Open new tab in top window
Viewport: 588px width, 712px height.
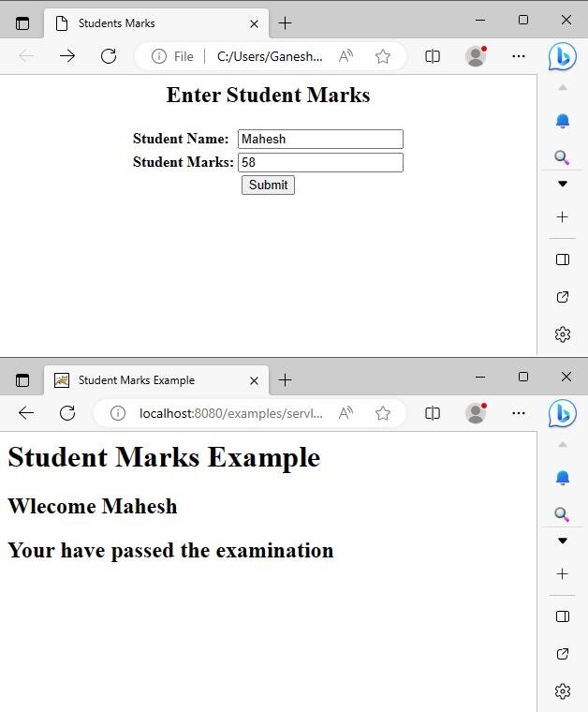click(x=285, y=22)
